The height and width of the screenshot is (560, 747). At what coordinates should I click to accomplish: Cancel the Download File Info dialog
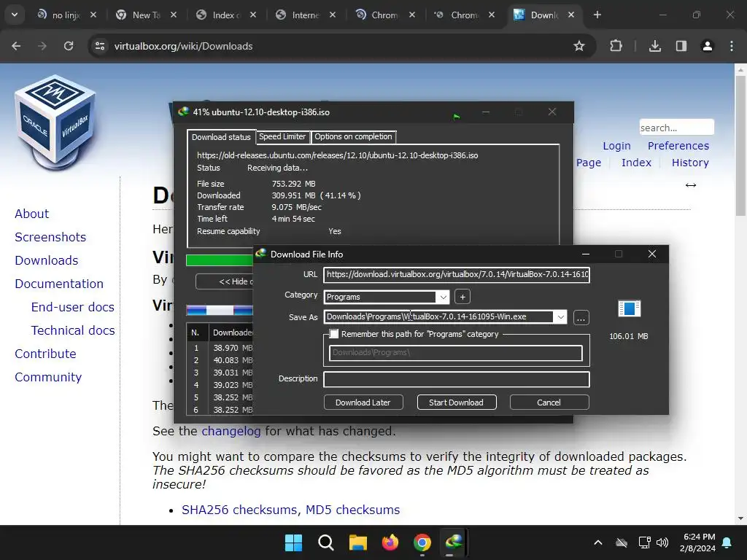[x=549, y=402]
